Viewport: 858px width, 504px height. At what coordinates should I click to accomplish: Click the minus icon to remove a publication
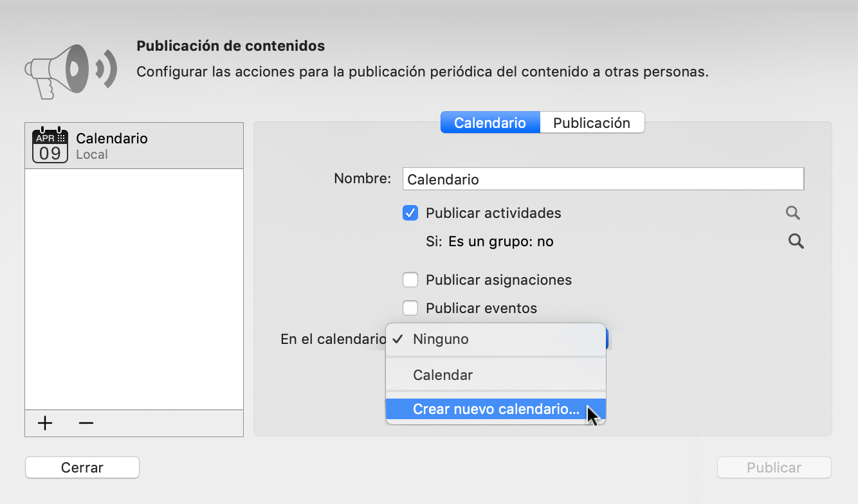pyautogui.click(x=84, y=423)
